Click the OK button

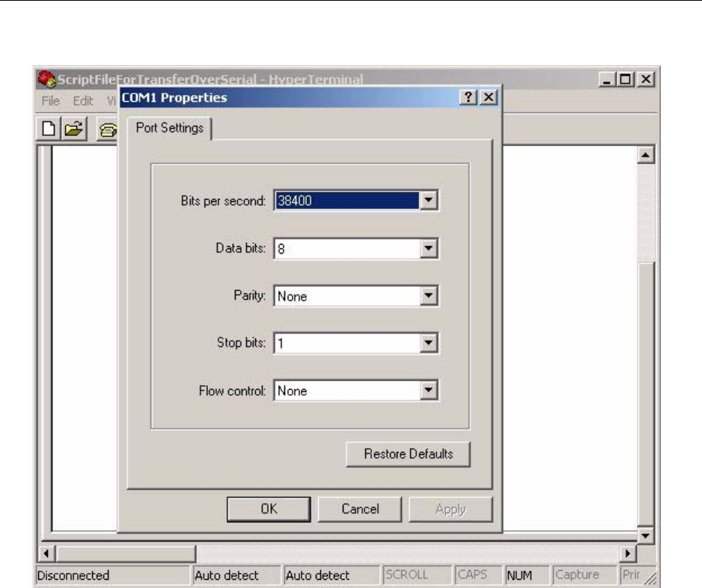(269, 509)
